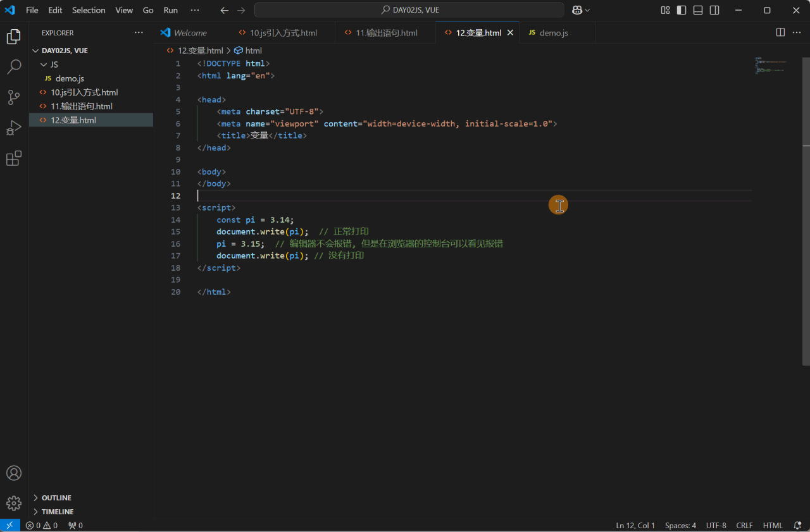Go back with the left arrow
This screenshot has width=810, height=532.
(225, 10)
